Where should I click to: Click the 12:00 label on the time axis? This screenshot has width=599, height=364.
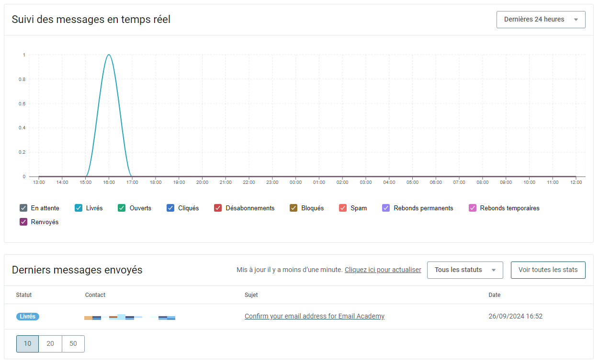(576, 182)
